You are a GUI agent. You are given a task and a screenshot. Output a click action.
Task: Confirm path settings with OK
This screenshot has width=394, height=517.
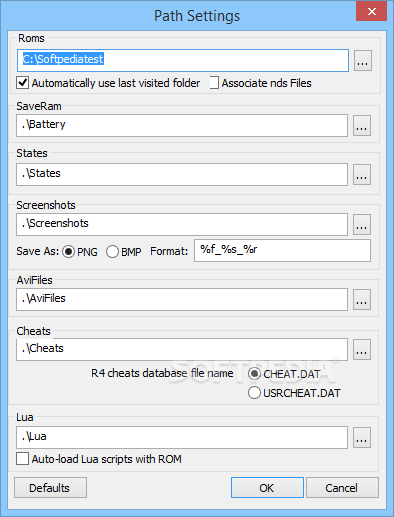267,488
